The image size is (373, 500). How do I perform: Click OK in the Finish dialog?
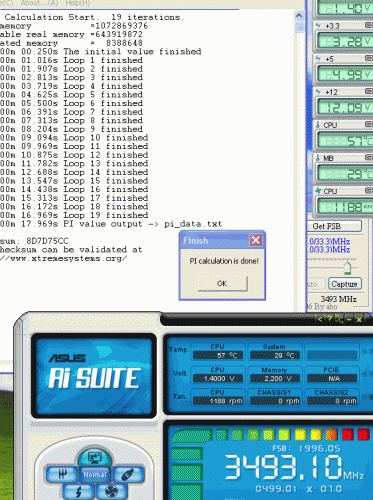222,283
